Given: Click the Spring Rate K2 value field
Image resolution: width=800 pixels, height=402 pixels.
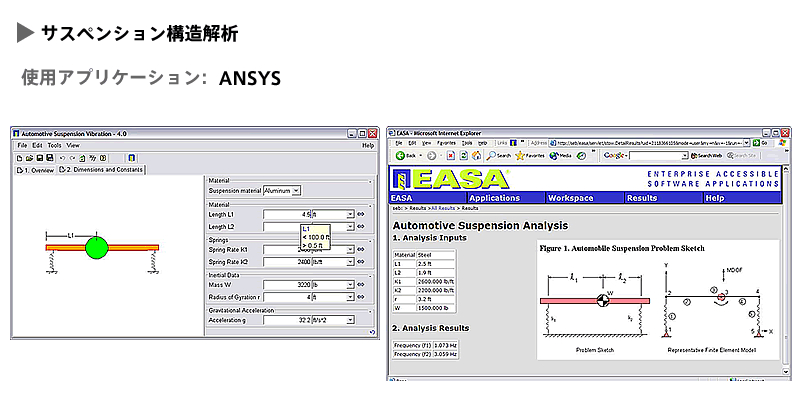Looking at the screenshot, I should (x=287, y=262).
